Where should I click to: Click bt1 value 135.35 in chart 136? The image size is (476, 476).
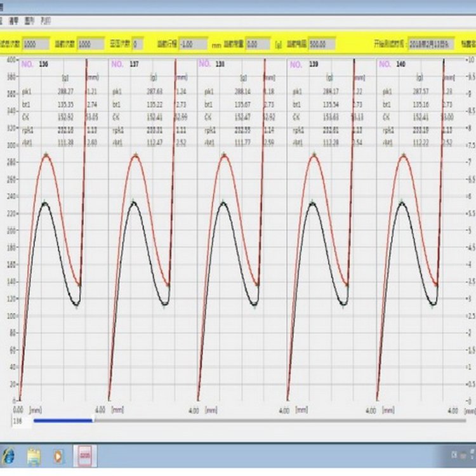(65, 105)
